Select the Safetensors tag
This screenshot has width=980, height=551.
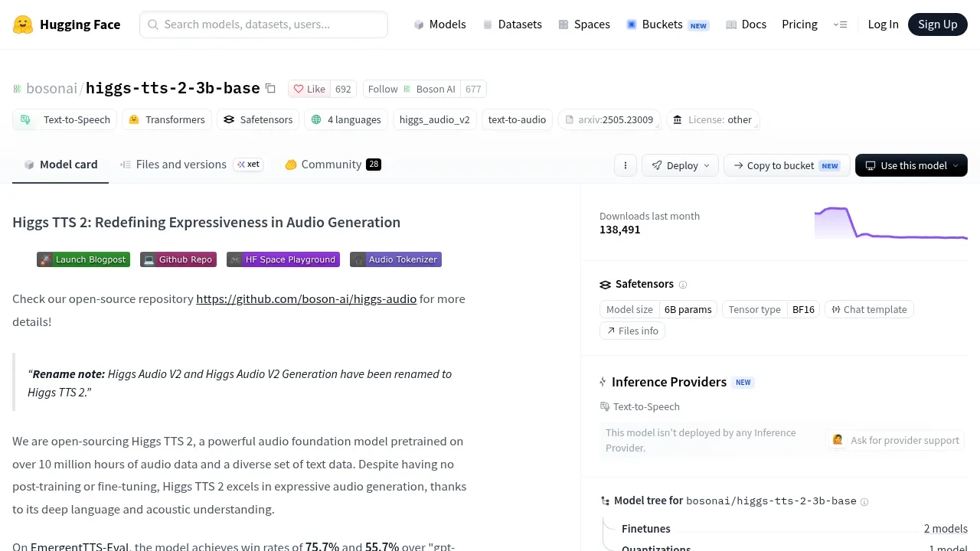[x=258, y=119]
